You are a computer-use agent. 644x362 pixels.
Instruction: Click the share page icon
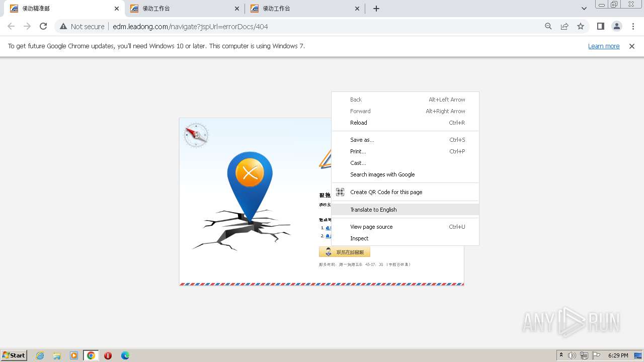(565, 26)
